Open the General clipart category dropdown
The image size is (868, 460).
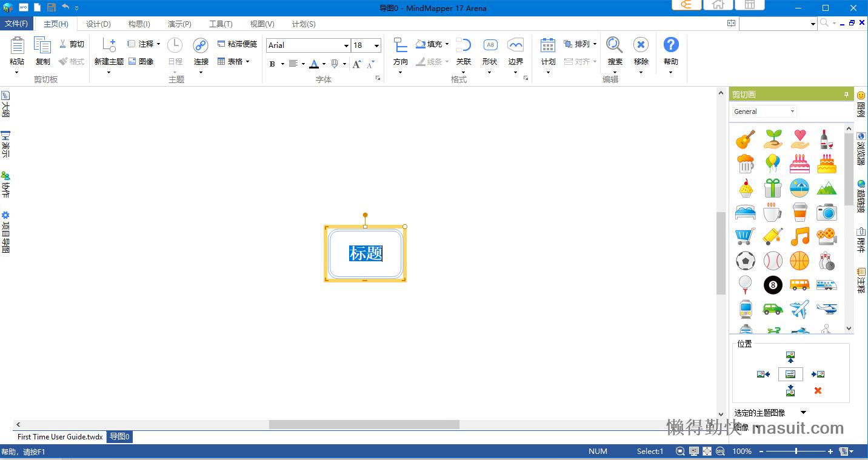pyautogui.click(x=792, y=112)
